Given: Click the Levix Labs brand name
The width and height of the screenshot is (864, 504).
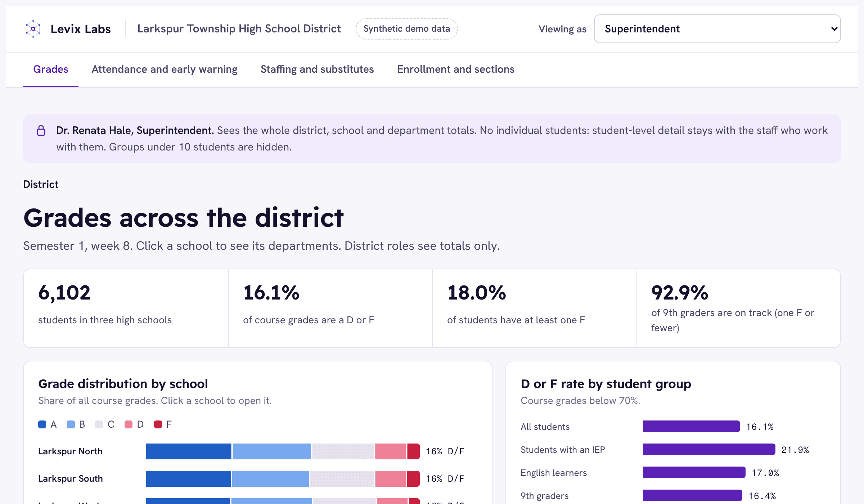Looking at the screenshot, I should point(81,29).
